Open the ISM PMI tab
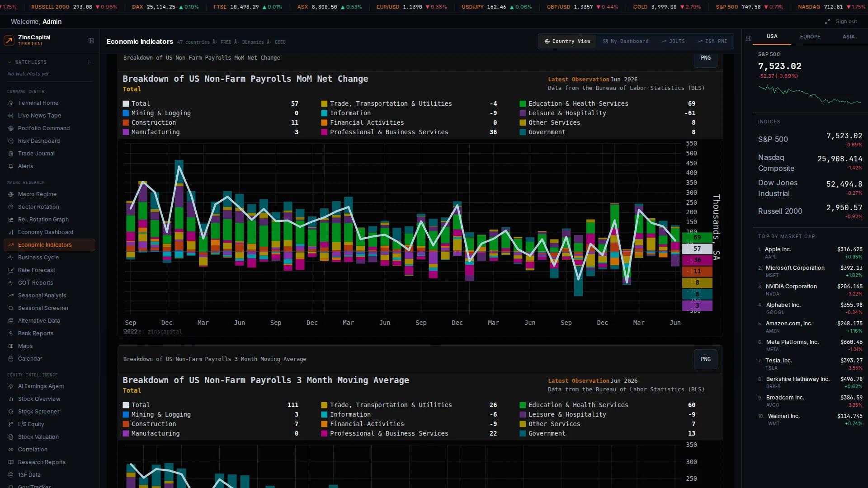 pos(712,41)
